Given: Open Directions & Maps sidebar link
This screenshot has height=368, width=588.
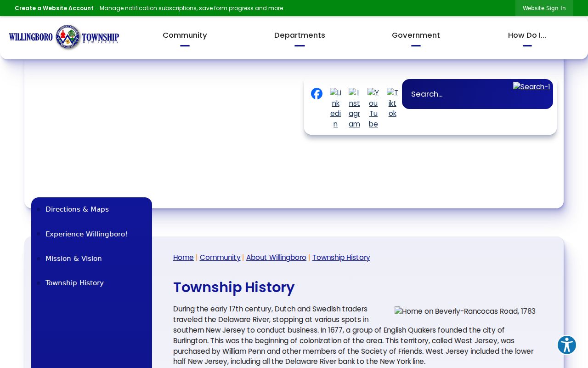Looking at the screenshot, I should point(77,209).
